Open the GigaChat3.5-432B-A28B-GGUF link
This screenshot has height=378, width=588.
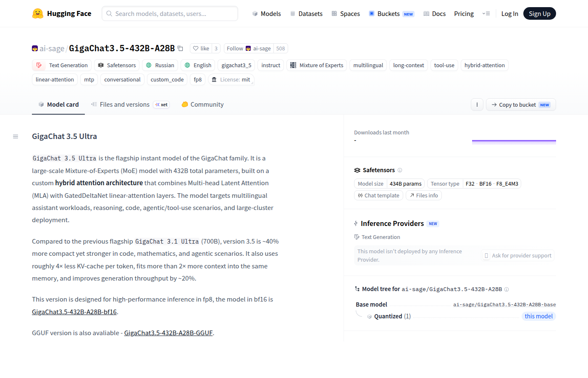pos(168,333)
